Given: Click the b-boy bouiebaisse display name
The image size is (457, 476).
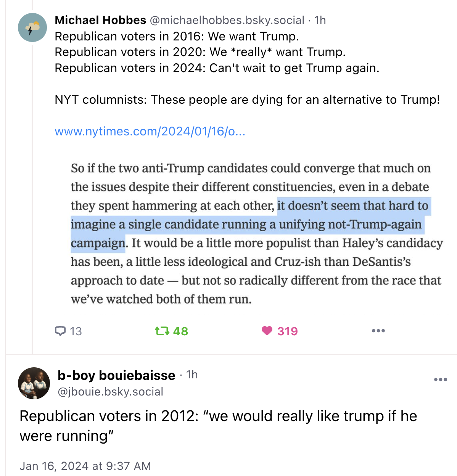Looking at the screenshot, I should click(x=116, y=375).
